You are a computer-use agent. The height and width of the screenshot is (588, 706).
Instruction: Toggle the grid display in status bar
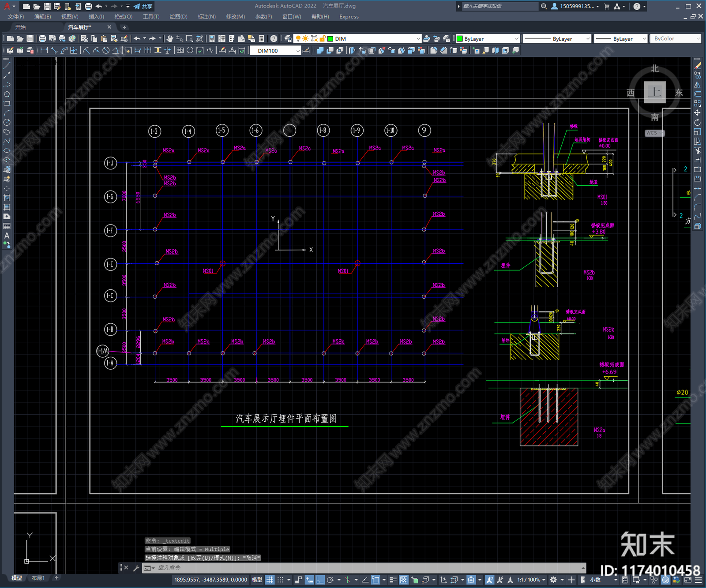(x=270, y=580)
